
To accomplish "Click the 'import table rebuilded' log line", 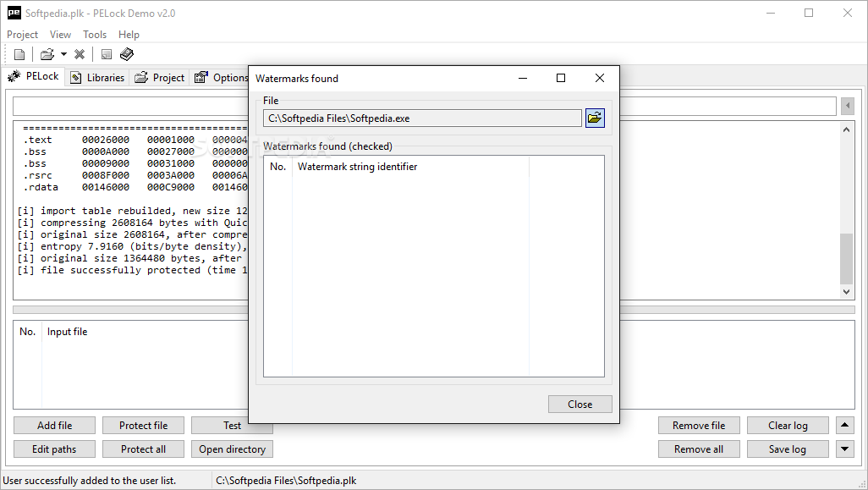I will pyautogui.click(x=132, y=211).
